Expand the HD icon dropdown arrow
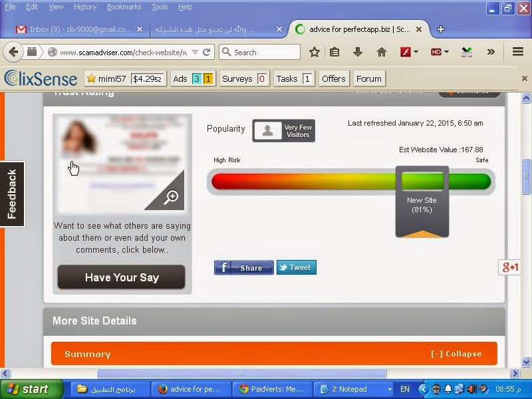 tap(446, 52)
